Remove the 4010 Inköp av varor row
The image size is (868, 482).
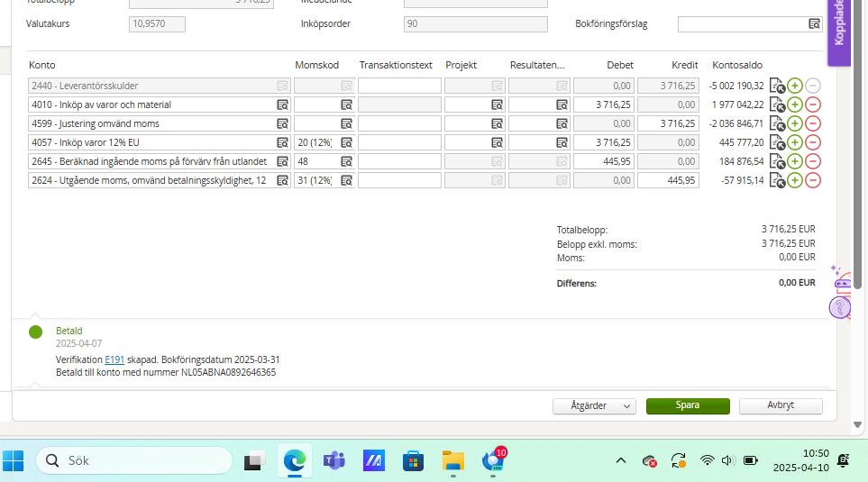pos(813,105)
